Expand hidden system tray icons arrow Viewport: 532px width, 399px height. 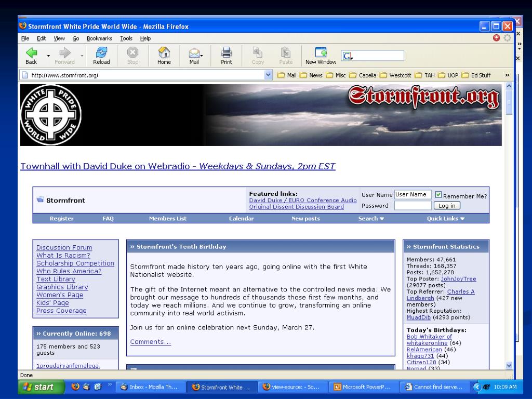(477, 387)
